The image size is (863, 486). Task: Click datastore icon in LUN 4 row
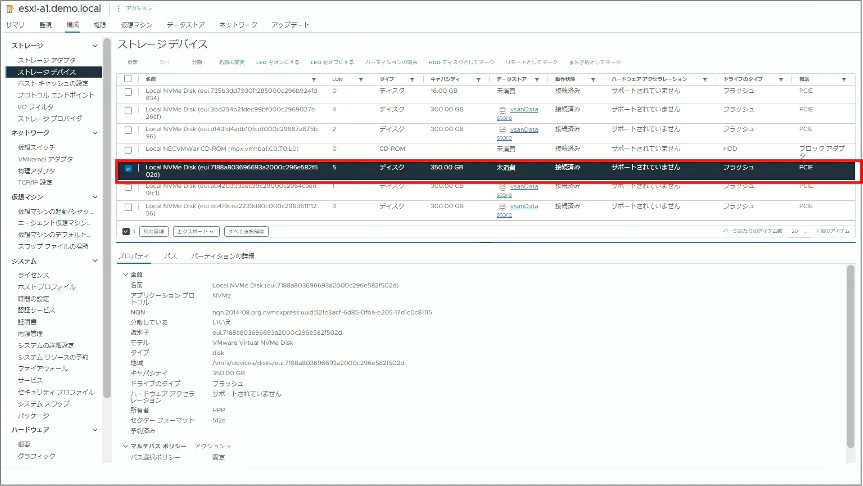tap(502, 110)
